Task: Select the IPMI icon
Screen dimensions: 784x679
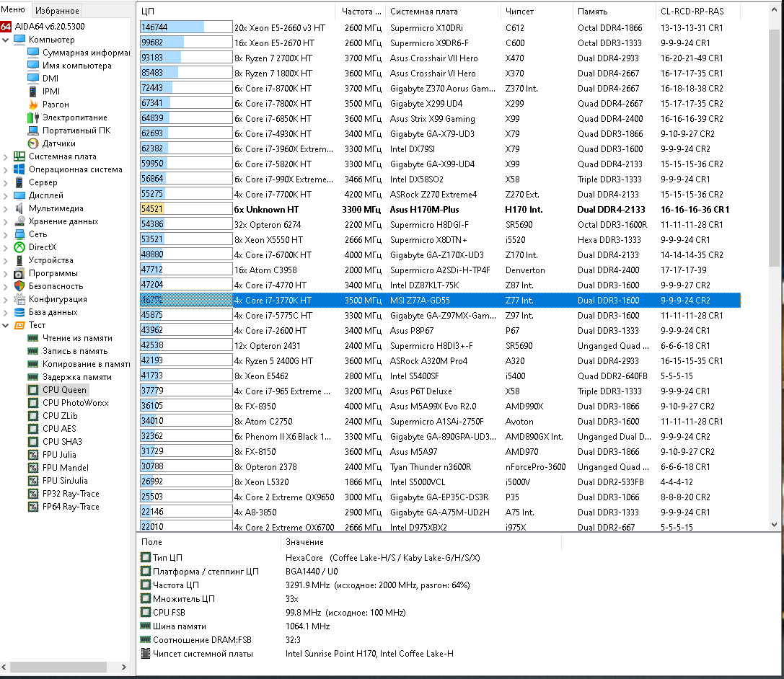Action: (33, 92)
